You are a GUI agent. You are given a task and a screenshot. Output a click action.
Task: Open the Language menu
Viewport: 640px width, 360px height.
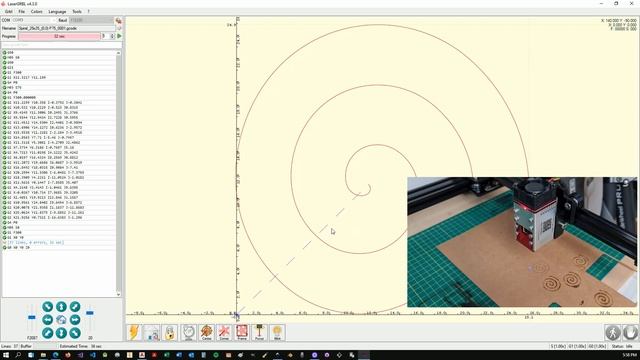(57, 11)
